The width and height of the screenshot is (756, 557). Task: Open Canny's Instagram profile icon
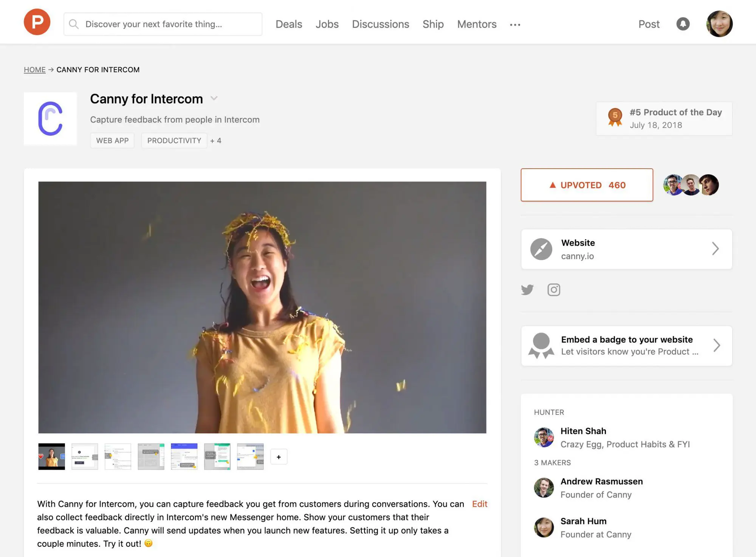tap(554, 290)
